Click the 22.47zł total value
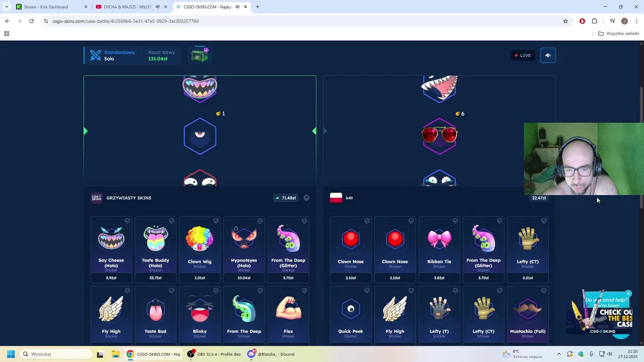Image resolution: width=644 pixels, height=362 pixels. (x=539, y=198)
